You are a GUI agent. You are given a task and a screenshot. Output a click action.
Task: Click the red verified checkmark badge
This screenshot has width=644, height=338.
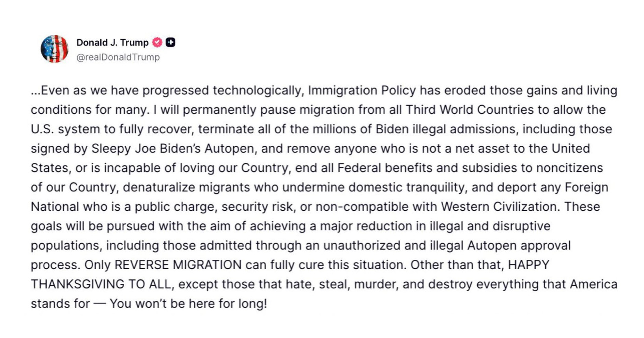[157, 42]
